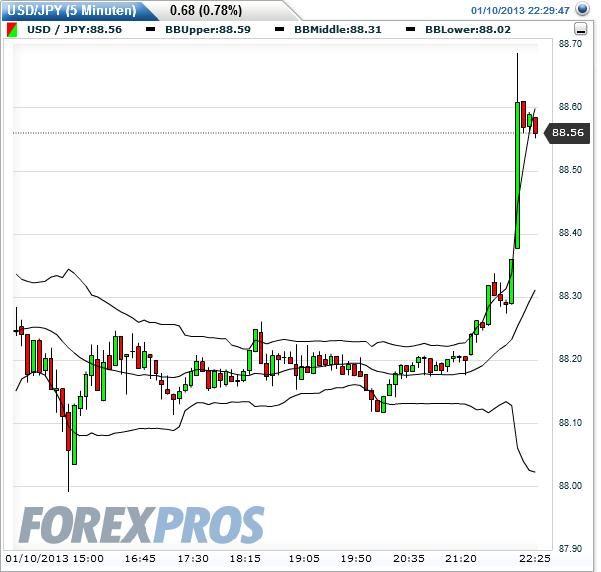This screenshot has height=572, width=601.
Task: Click the BBMiddle:88.31 legend entry
Action: [338, 30]
